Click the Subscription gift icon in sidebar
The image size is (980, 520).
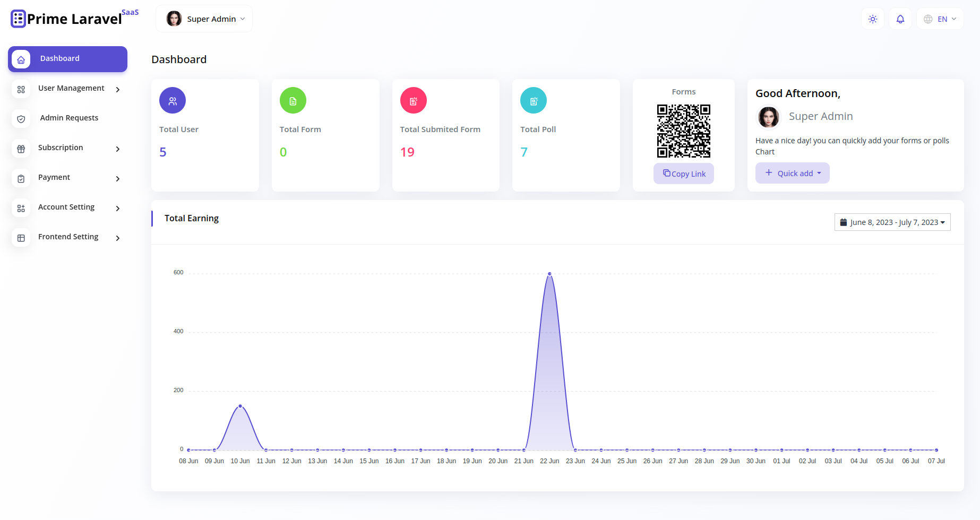click(x=21, y=149)
